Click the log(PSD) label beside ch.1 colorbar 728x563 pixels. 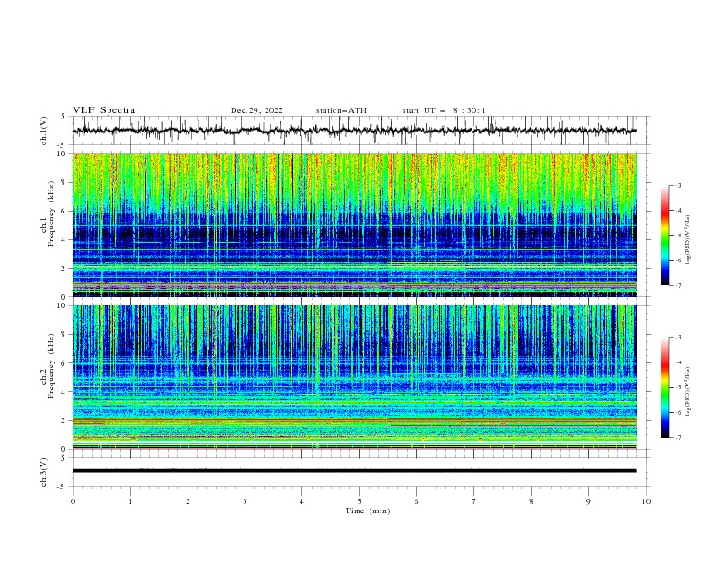[688, 240]
